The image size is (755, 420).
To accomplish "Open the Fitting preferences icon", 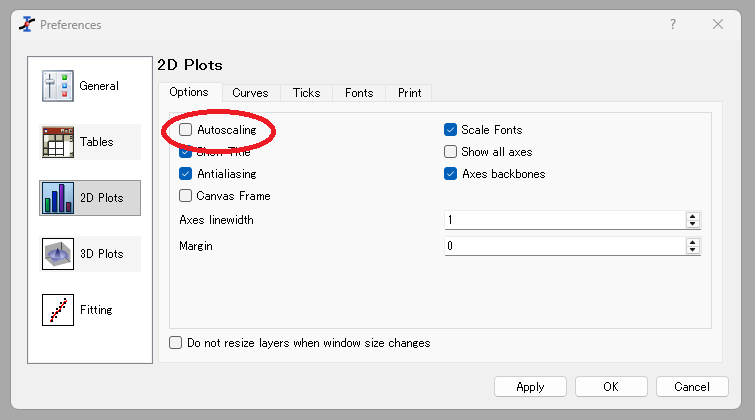I will pyautogui.click(x=59, y=310).
